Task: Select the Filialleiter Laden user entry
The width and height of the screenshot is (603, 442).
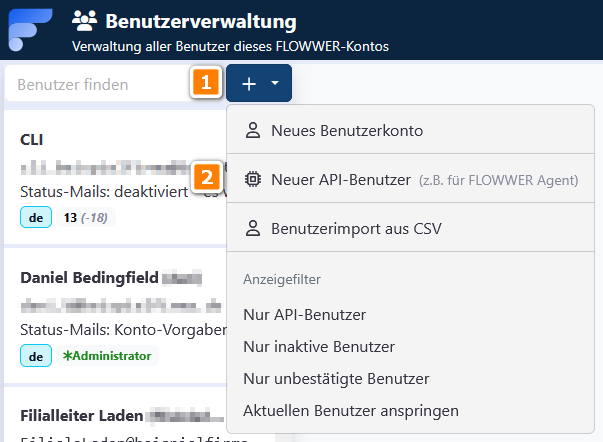Action: pos(82,414)
